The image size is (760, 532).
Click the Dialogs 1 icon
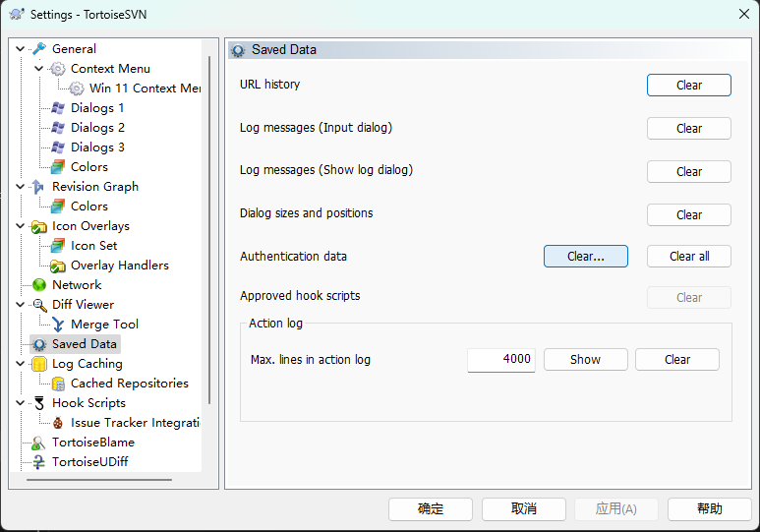[x=58, y=107]
